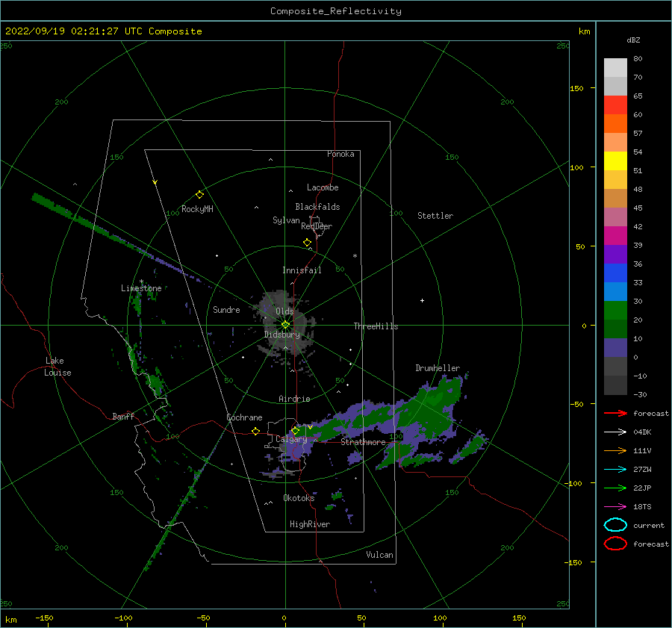Click the HighRiver label
This screenshot has height=628, width=672.
coord(310,525)
